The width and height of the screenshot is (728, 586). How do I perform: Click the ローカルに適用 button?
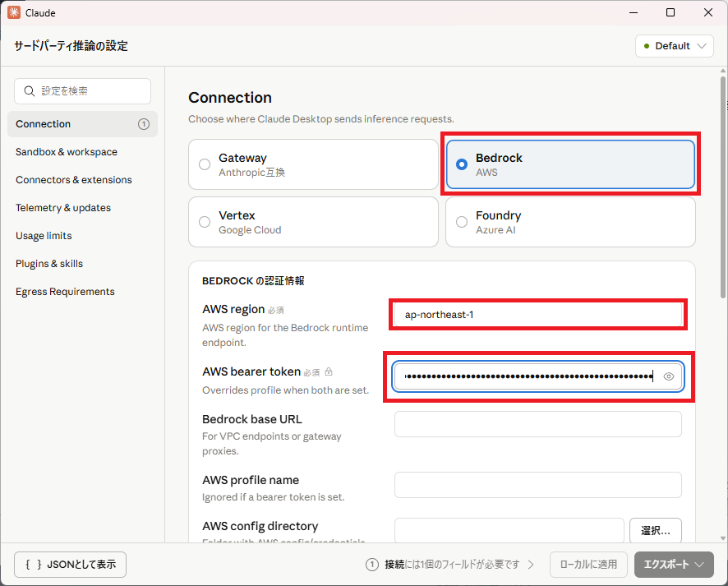[x=588, y=564]
